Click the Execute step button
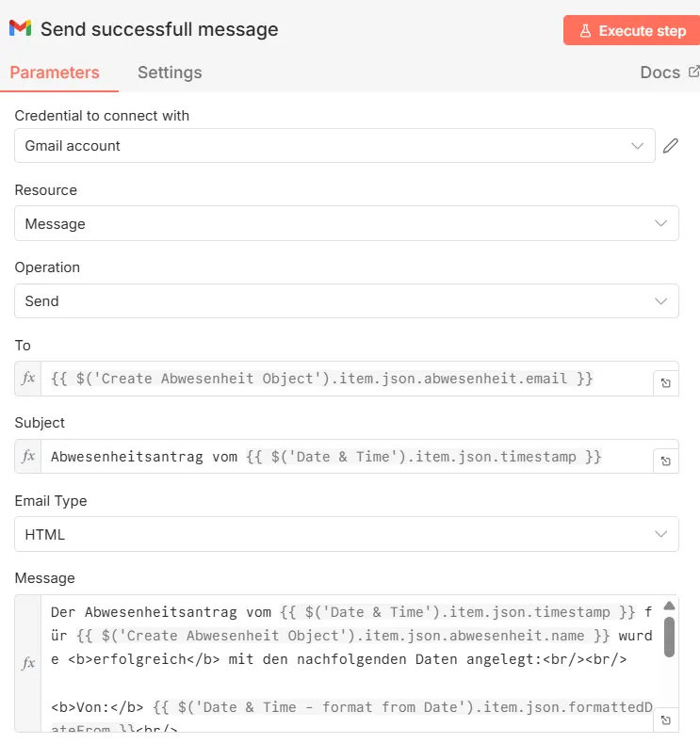Image resolution: width=700 pixels, height=744 pixels. tap(632, 30)
